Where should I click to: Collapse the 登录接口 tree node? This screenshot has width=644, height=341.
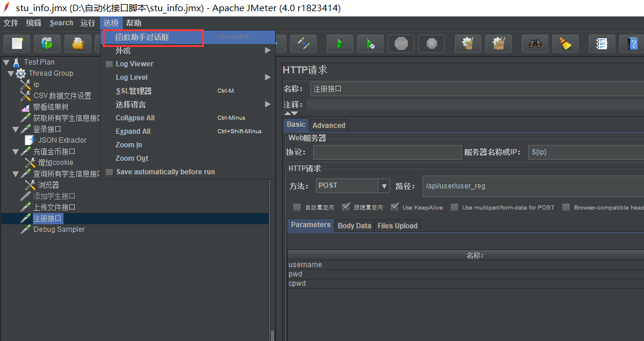[16, 129]
